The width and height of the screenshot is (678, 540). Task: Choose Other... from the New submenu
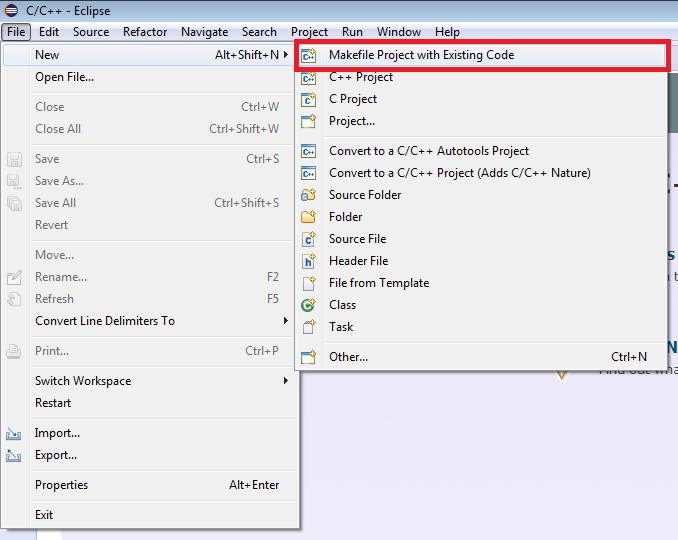[x=348, y=357]
